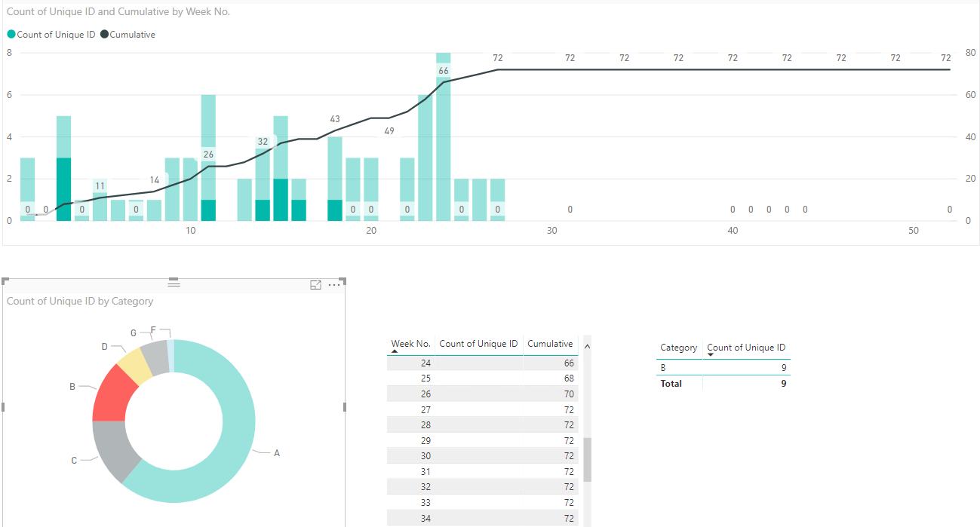Click donut label 'C'

pos(74,460)
